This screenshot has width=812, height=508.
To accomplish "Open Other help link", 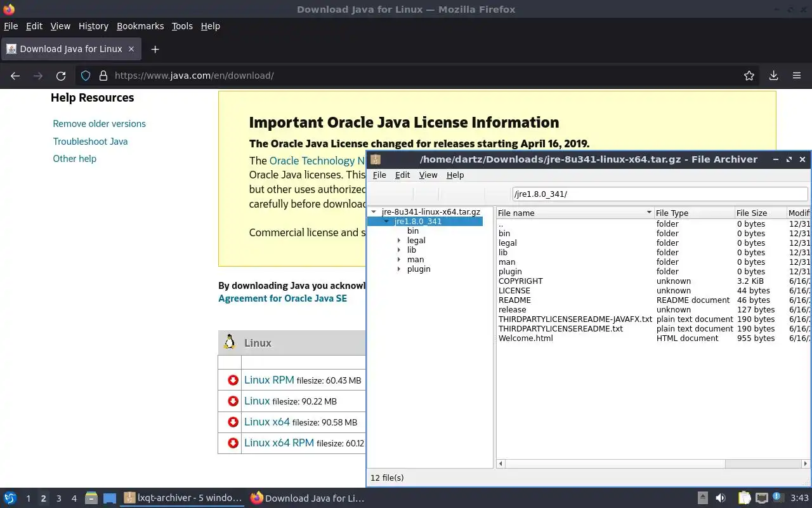I will (75, 159).
